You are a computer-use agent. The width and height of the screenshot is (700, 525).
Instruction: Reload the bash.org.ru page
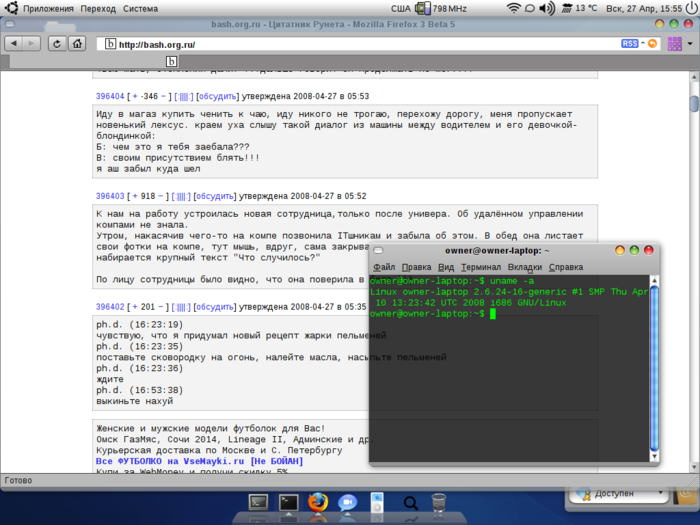pyautogui.click(x=57, y=44)
